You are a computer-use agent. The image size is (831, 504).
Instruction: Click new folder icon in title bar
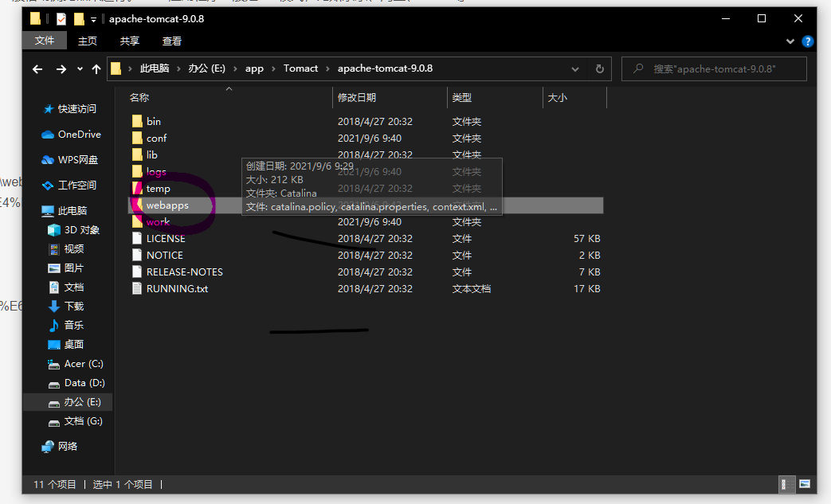(x=78, y=19)
